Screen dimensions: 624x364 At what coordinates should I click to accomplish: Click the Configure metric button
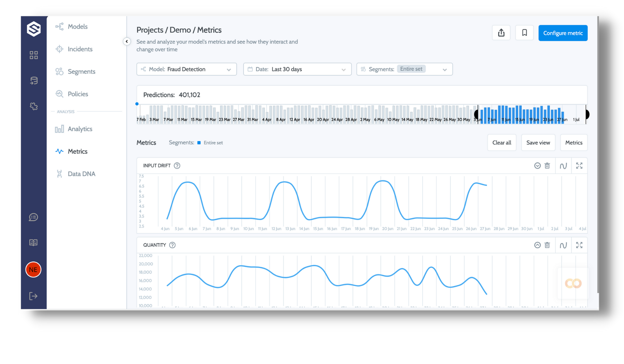pyautogui.click(x=563, y=33)
